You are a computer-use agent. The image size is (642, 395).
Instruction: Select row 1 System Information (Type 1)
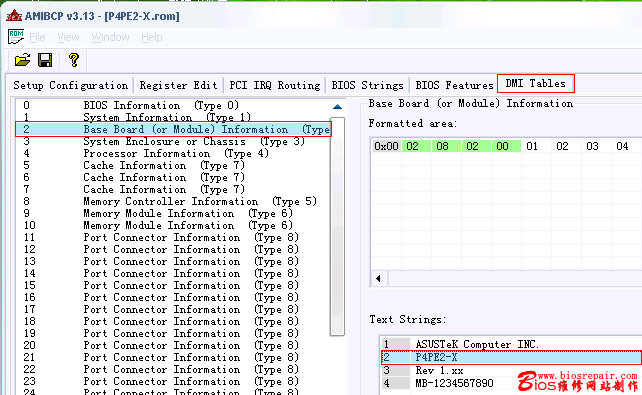point(173,117)
